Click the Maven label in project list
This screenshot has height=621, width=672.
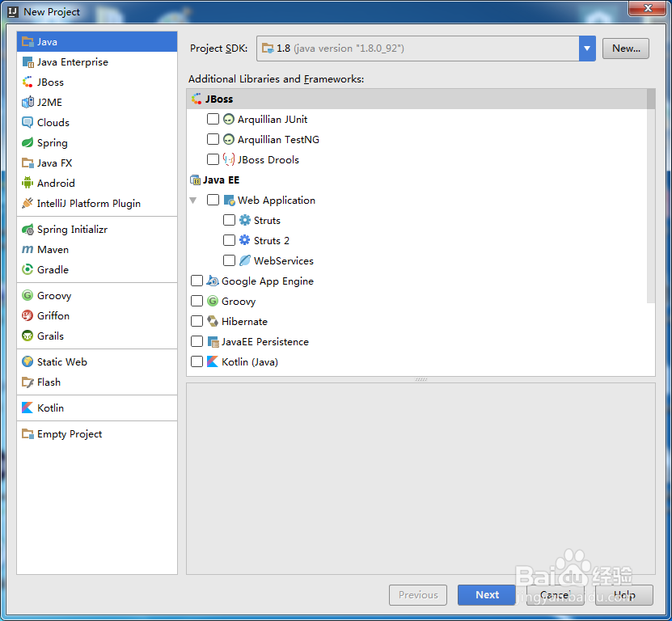click(53, 249)
